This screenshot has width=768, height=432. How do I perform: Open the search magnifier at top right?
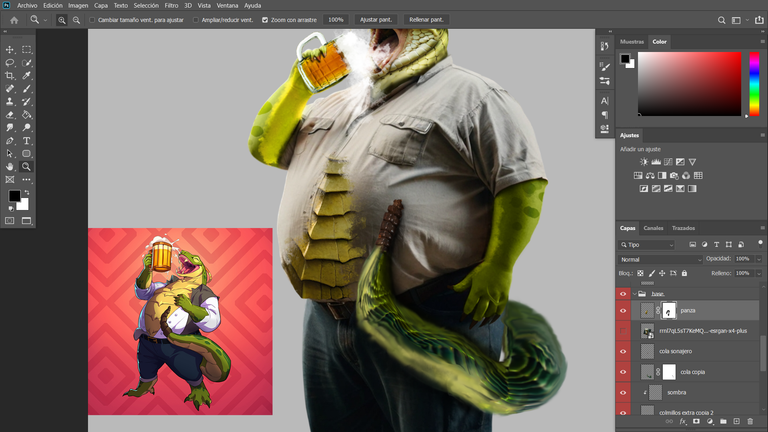721,20
